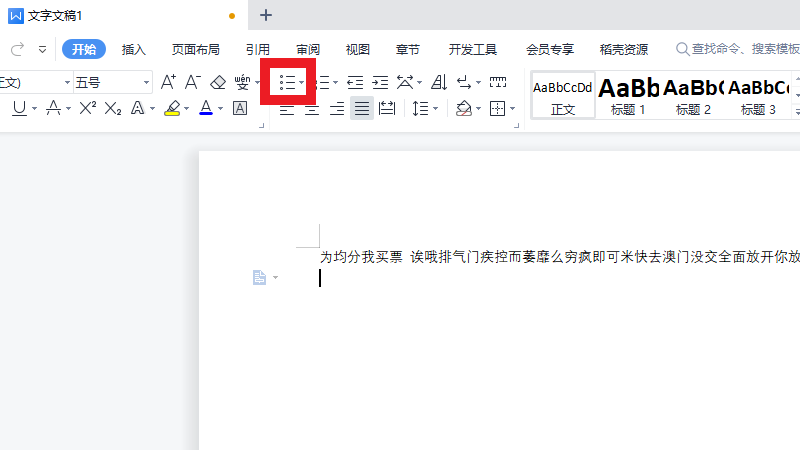The image size is (800, 450).
Task: Open the font size 五号 dropdown
Action: 145,82
